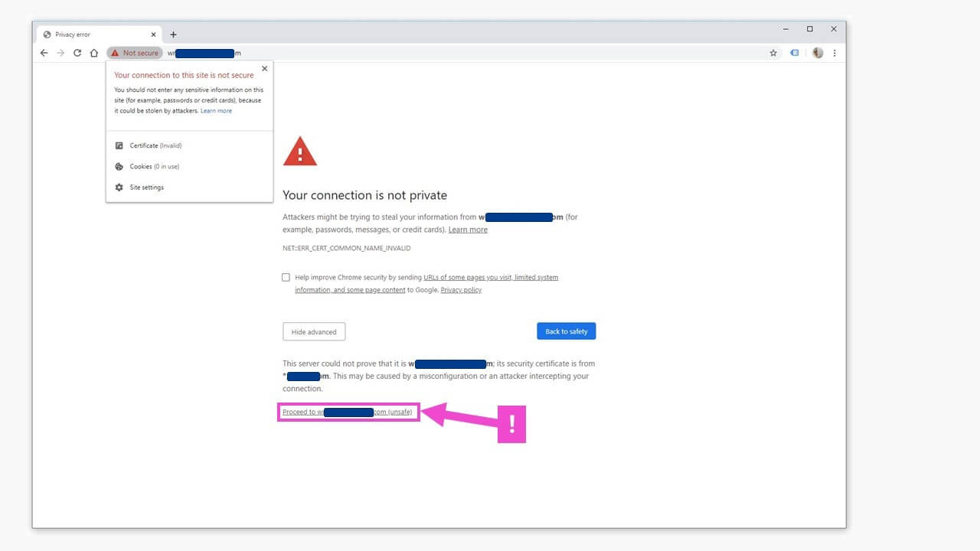Click the Back to safety button
The height and width of the screenshot is (551, 980).
coord(566,331)
